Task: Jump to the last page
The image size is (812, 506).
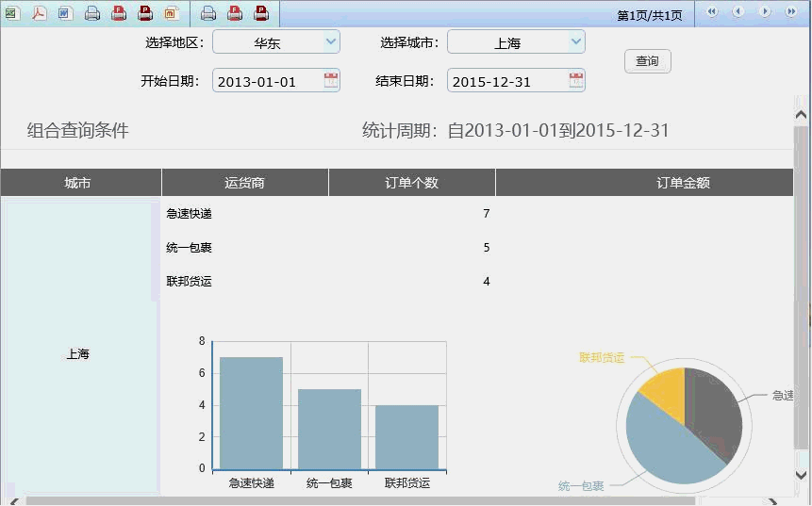Action: pyautogui.click(x=791, y=12)
